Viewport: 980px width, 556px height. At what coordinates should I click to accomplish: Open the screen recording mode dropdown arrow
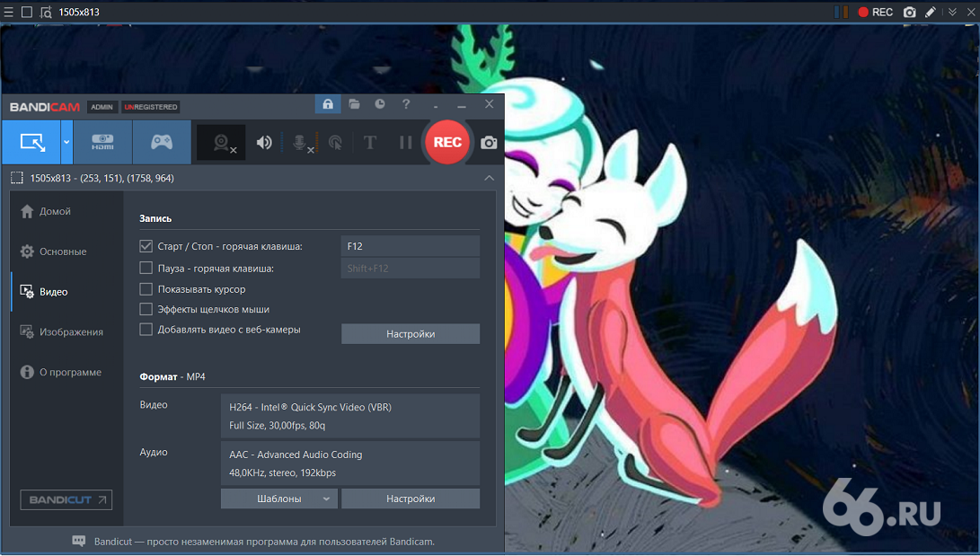(x=66, y=143)
